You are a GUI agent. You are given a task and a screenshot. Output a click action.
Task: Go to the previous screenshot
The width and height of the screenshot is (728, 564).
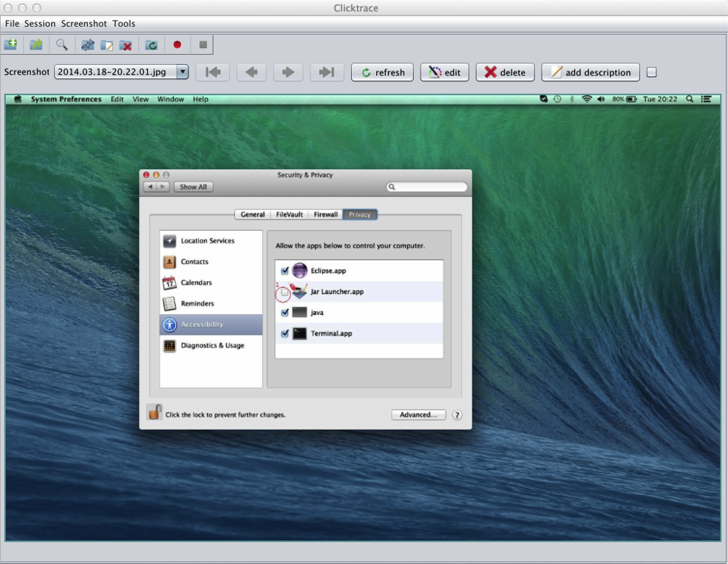(251, 72)
